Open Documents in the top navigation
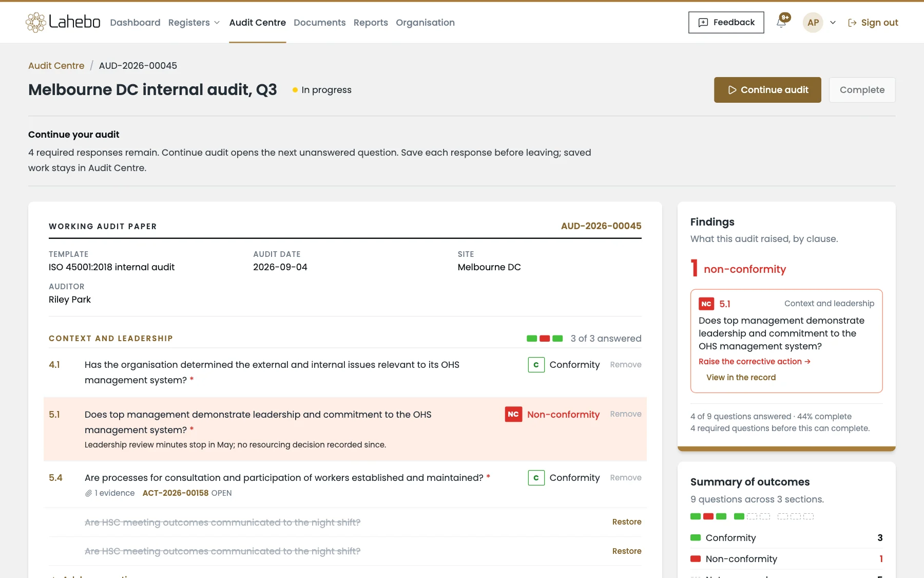Viewport: 924px width, 578px height. pyautogui.click(x=320, y=23)
